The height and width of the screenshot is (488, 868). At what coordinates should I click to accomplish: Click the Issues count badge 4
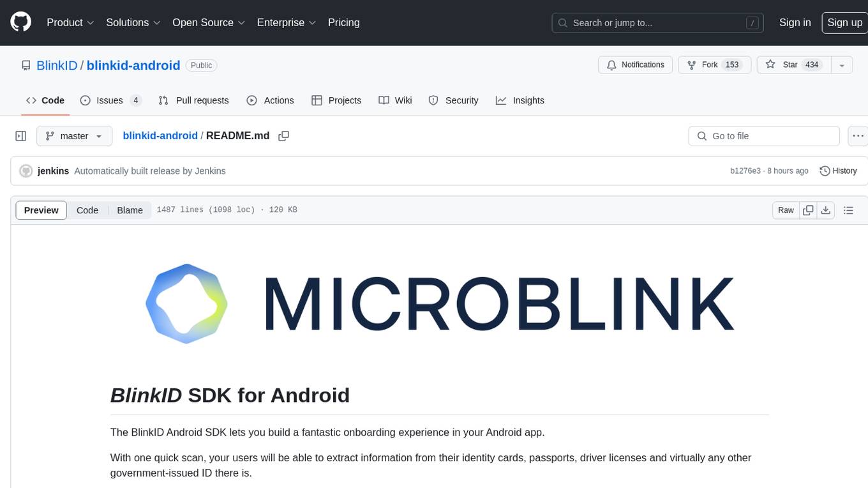[x=135, y=100]
